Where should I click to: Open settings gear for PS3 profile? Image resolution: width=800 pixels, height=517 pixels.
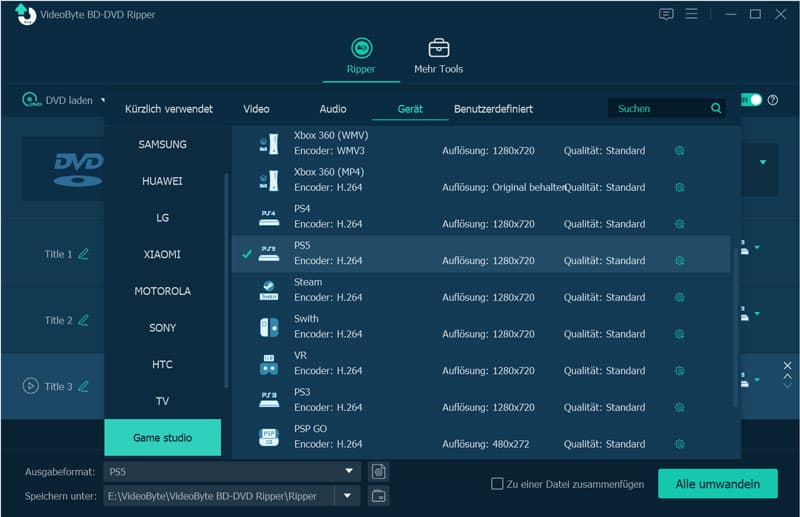[x=679, y=407]
